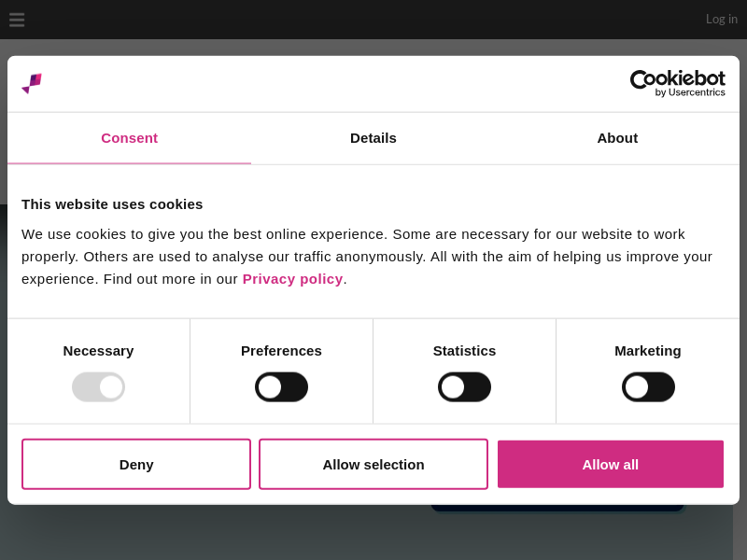
Task: Click the Cookiebot by Usercentrics logo
Action: [677, 83]
